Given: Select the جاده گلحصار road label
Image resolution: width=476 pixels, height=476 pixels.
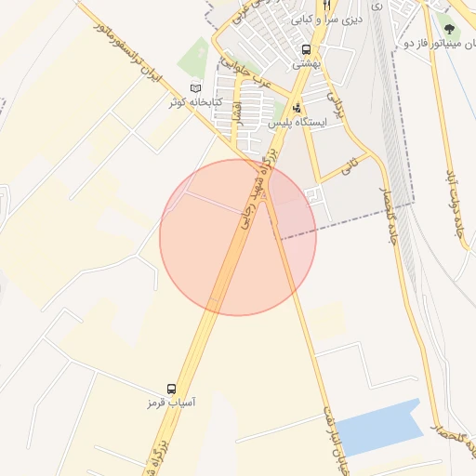Looking at the screenshot, I should [x=389, y=215].
